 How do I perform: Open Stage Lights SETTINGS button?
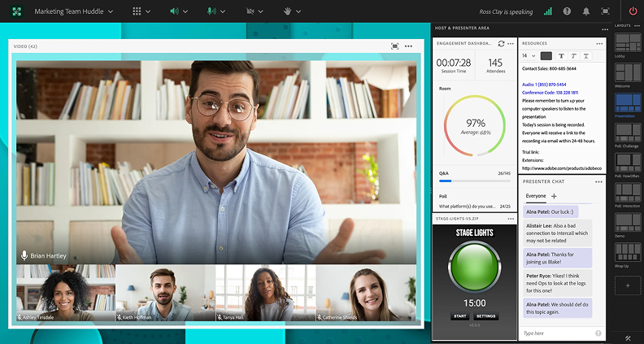click(486, 316)
